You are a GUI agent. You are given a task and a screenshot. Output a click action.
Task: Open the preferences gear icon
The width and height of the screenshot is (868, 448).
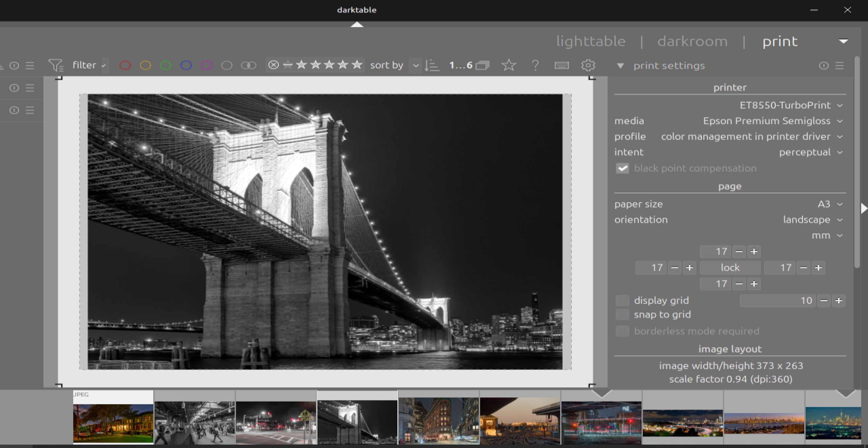point(588,65)
